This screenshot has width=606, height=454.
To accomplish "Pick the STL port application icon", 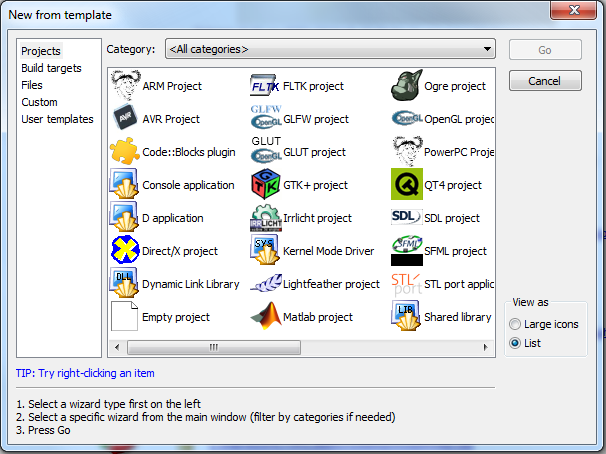I will tap(407, 284).
